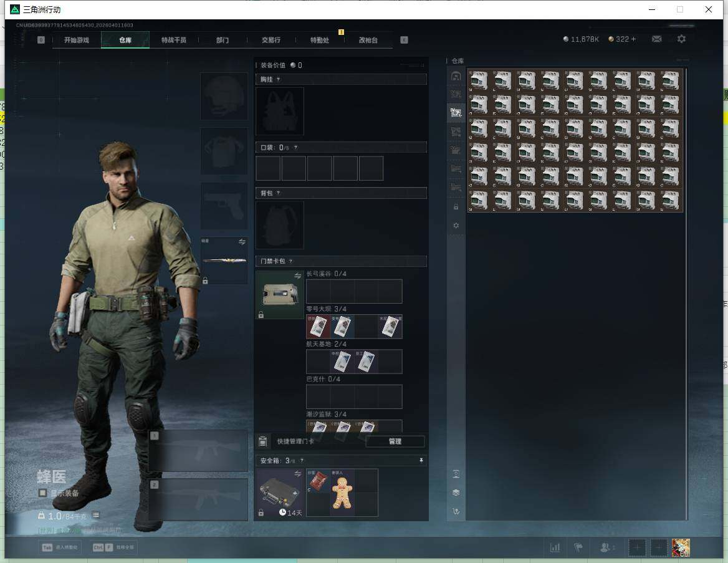
Task: Click the empty backpack slot
Action: pyautogui.click(x=279, y=225)
